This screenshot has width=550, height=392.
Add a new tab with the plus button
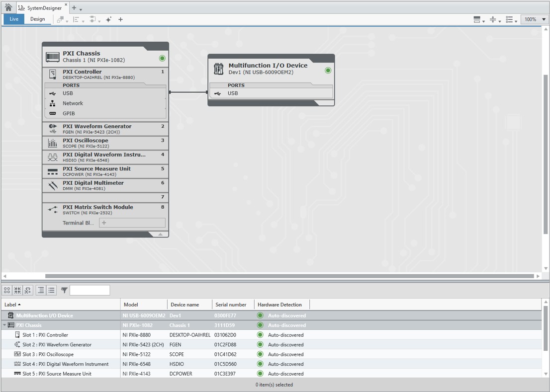point(74,8)
